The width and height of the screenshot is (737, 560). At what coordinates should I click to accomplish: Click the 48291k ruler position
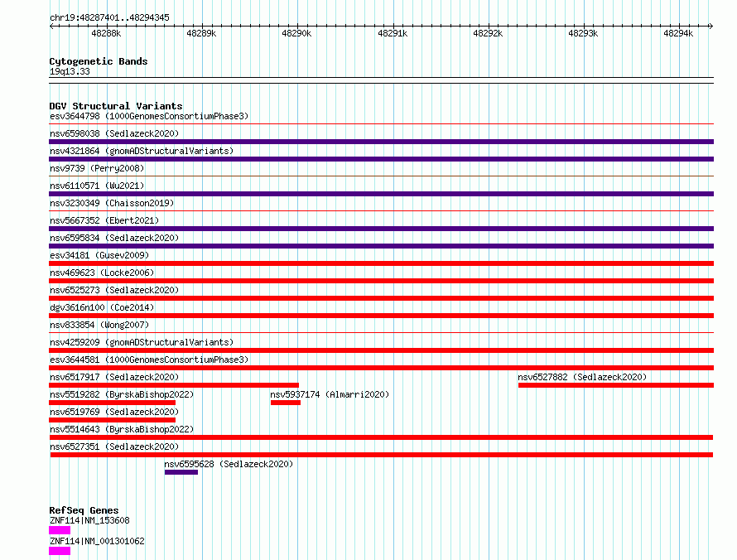coord(393,33)
